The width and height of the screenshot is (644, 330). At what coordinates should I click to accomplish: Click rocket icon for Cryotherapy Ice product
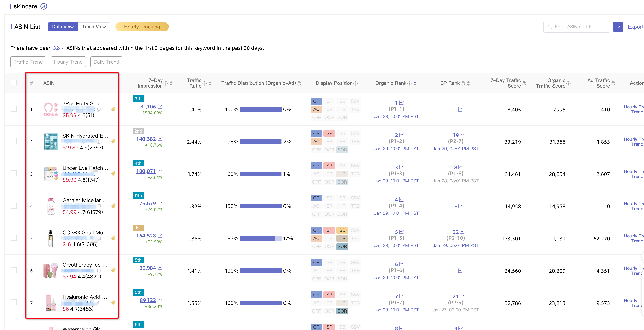(x=113, y=271)
